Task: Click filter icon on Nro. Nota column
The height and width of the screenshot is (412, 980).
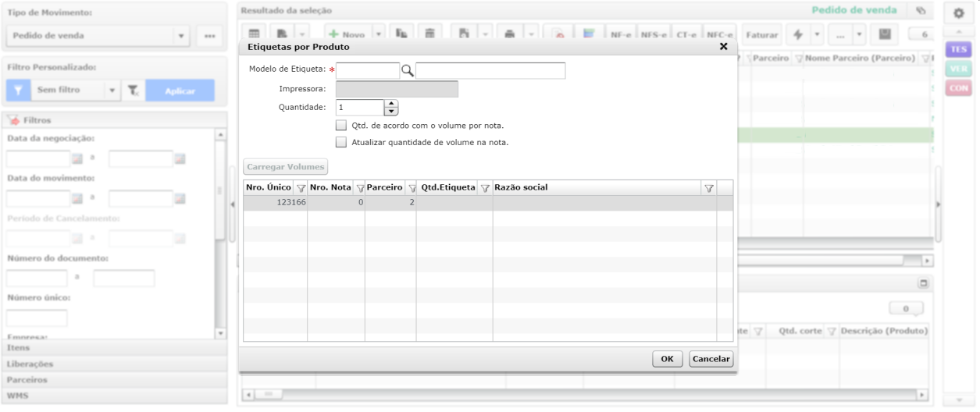Action: click(360, 188)
